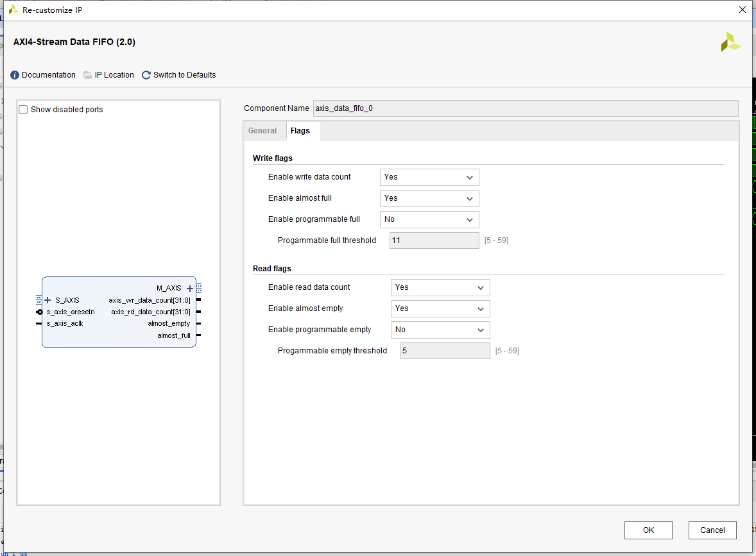This screenshot has height=556, width=756.
Task: Click the Cancel button
Action: click(x=712, y=530)
